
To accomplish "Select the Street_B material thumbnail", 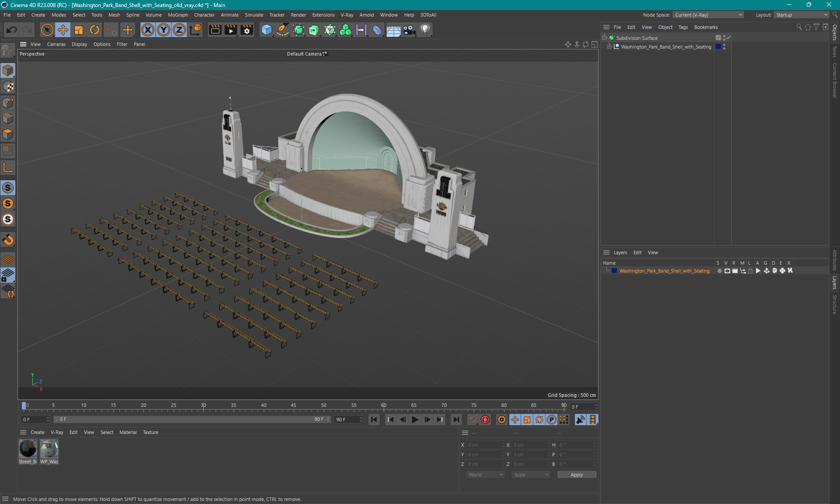I will 28,448.
